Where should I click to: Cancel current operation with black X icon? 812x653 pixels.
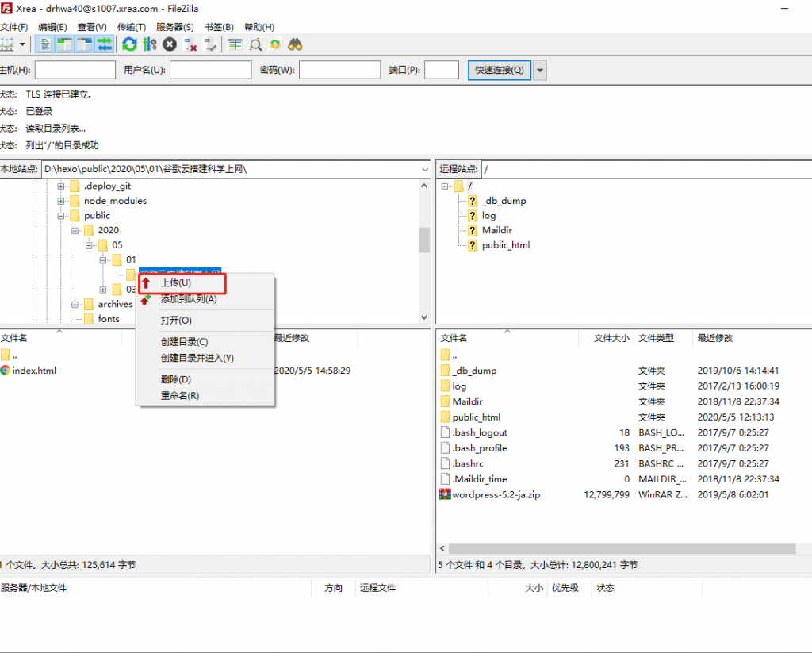tap(170, 44)
